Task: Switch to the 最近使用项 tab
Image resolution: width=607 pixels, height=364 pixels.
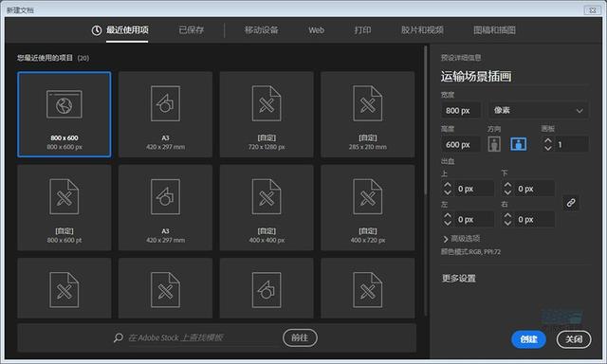Action: 127,30
